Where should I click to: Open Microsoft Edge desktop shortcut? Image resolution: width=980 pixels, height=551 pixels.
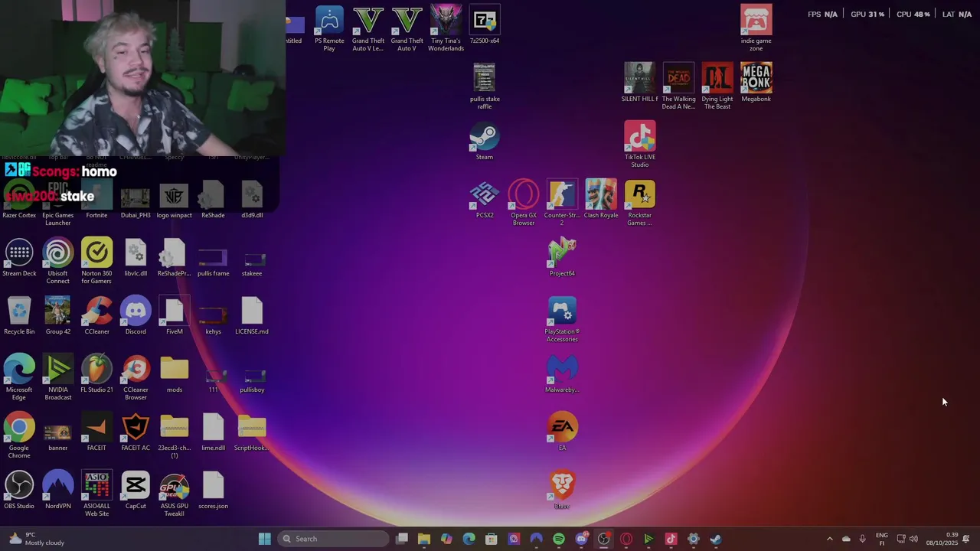pos(19,377)
